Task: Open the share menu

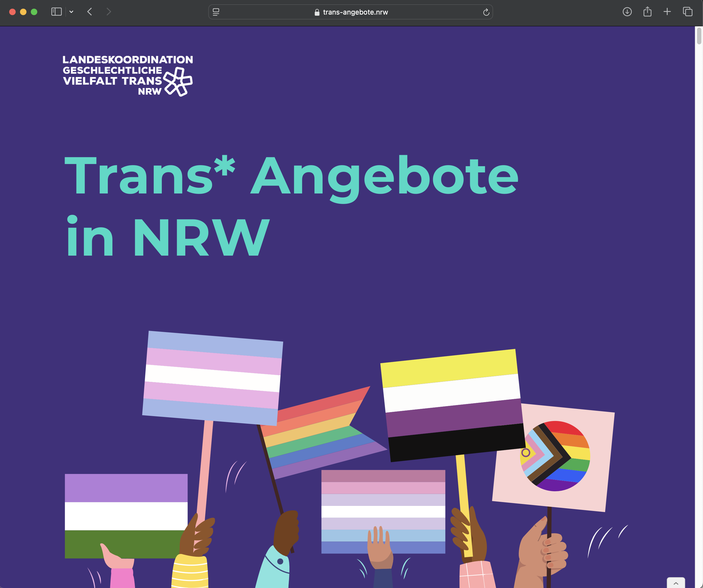Action: [647, 12]
